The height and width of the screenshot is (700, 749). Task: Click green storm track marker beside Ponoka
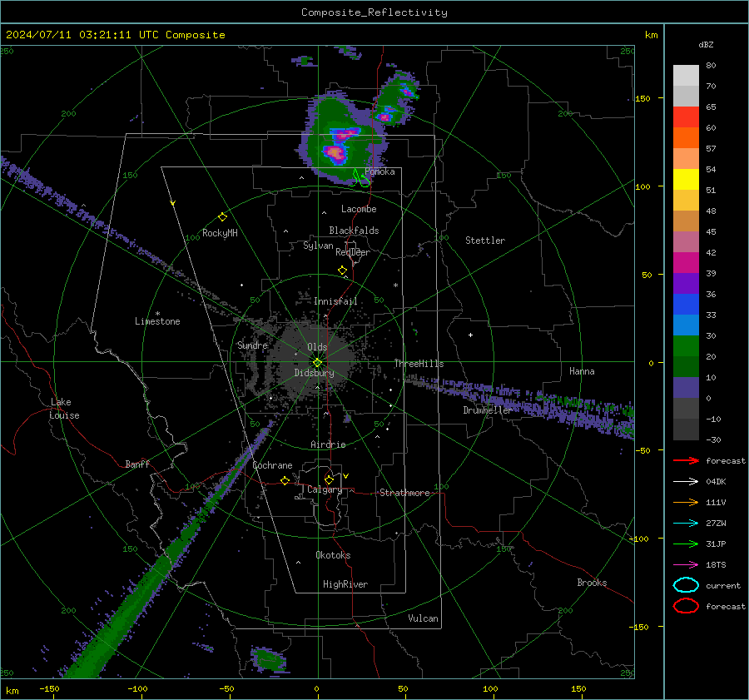pos(361,178)
